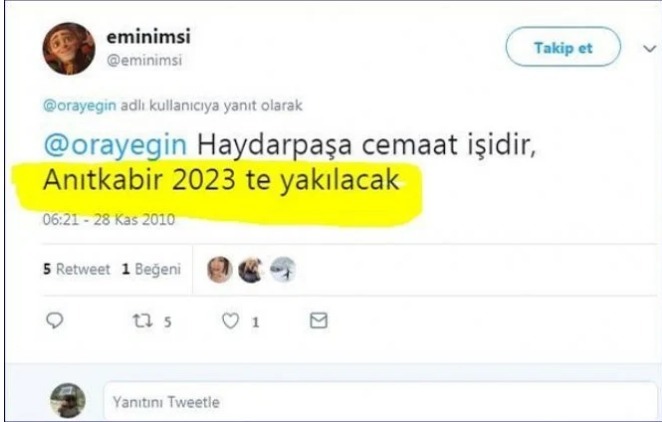Open your own avatar beside reply box
This screenshot has height=422, width=662.
click(68, 400)
